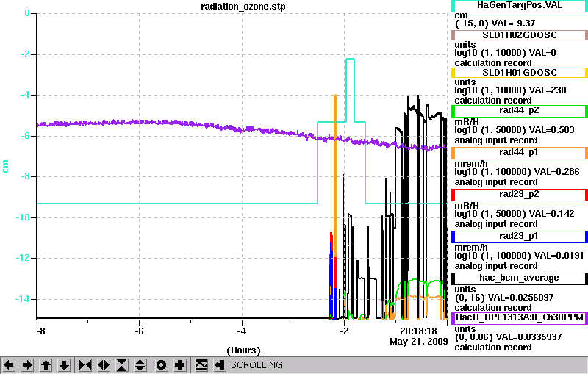588x374 pixels.
Task: Click the cm y-axis unit label
Action: click(5, 166)
